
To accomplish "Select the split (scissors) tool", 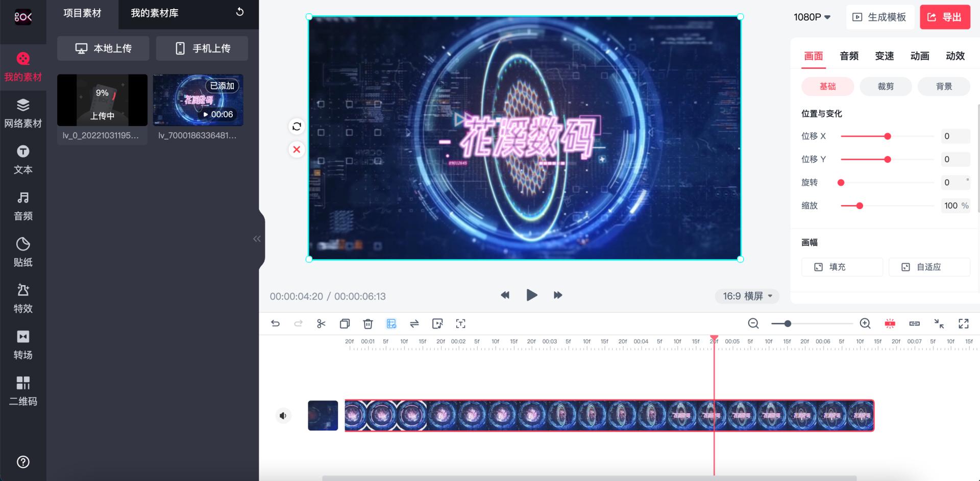I will 321,323.
